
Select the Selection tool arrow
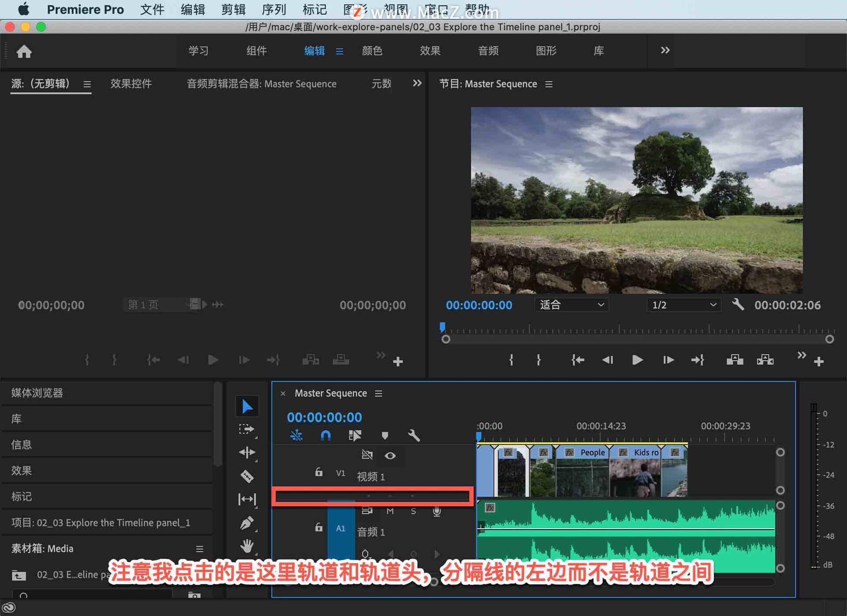[x=247, y=406]
